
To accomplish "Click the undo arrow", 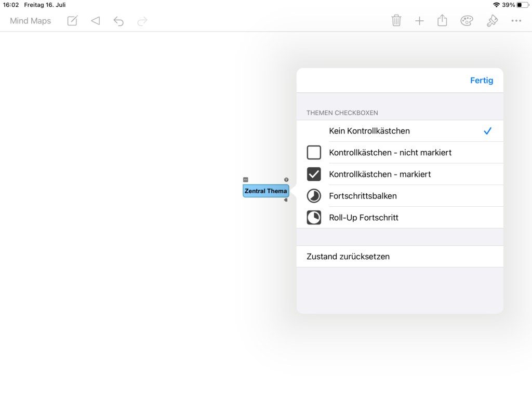I will 118,21.
